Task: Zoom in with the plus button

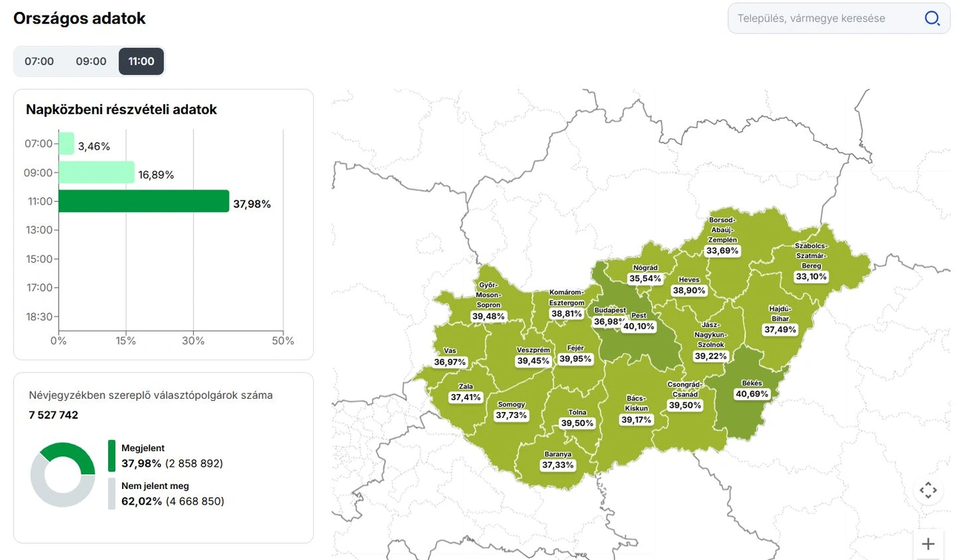Action: point(928,544)
